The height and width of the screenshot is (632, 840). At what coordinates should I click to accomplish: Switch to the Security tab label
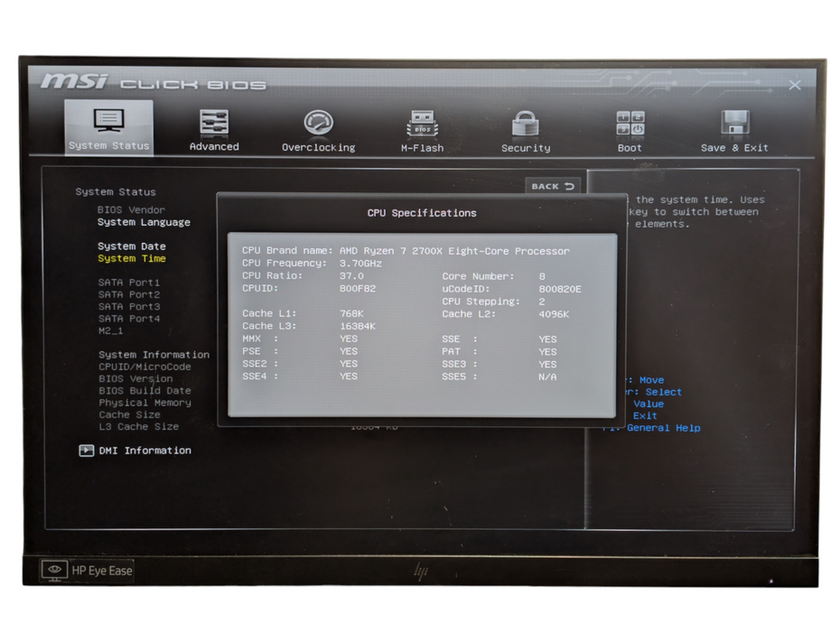[x=526, y=148]
